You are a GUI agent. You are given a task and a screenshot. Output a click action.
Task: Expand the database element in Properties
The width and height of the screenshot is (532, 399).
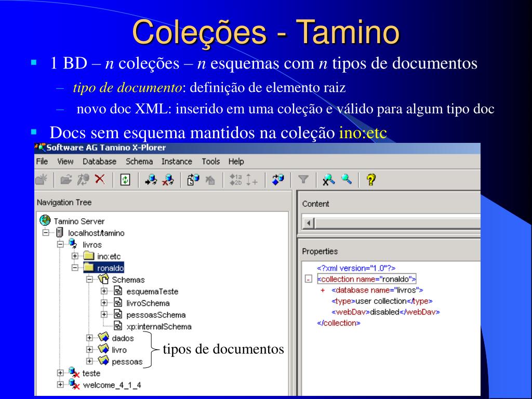pos(323,290)
